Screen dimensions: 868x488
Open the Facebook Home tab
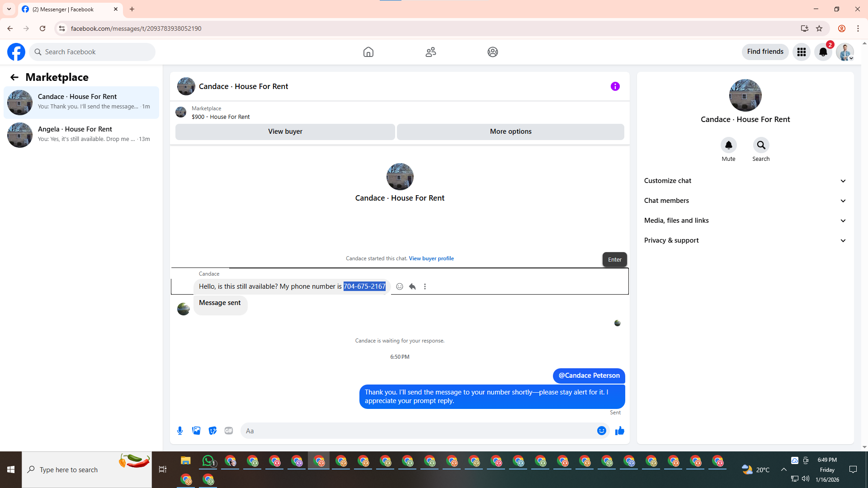(x=368, y=52)
